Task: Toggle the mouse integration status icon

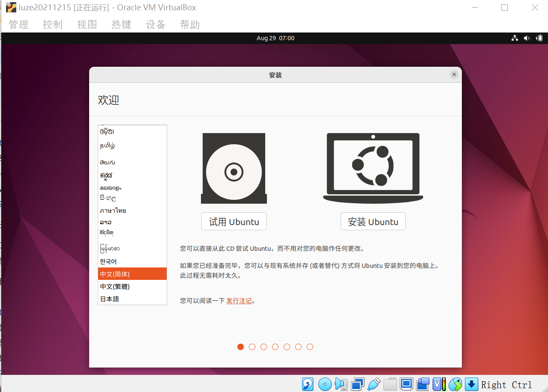Action: pyautogui.click(x=455, y=384)
